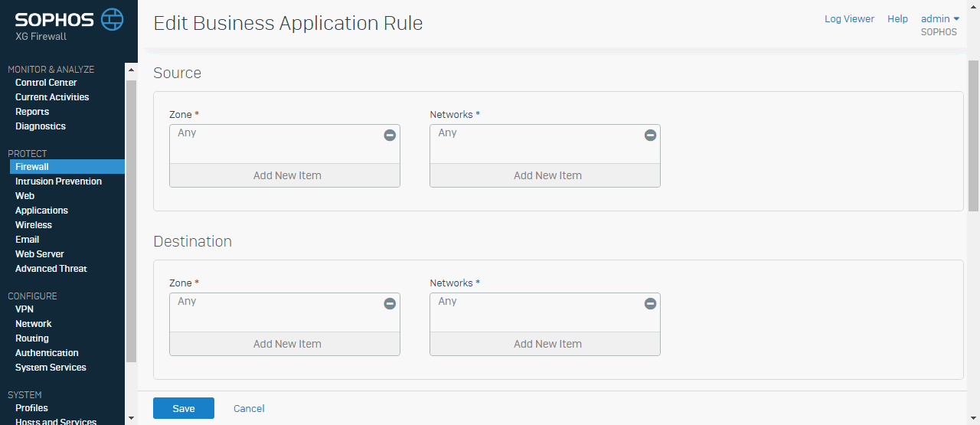Add New Item to Source Networks
The height and width of the screenshot is (425, 980).
click(545, 175)
